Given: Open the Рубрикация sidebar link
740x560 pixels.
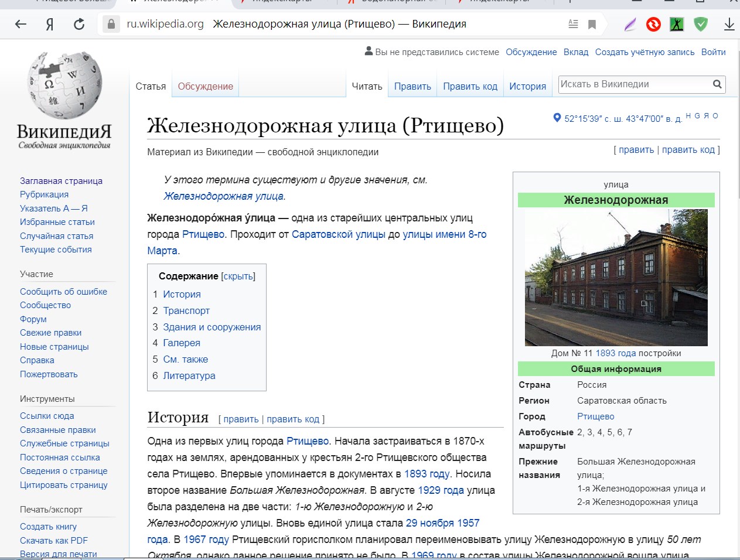Looking at the screenshot, I should coord(44,194).
